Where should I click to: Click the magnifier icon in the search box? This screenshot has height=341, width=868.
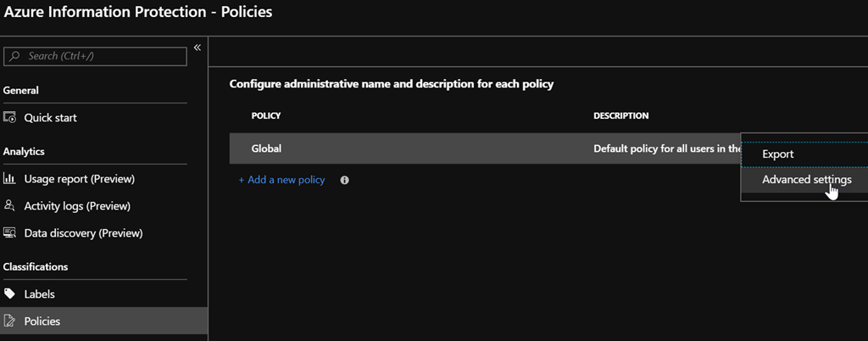click(15, 56)
